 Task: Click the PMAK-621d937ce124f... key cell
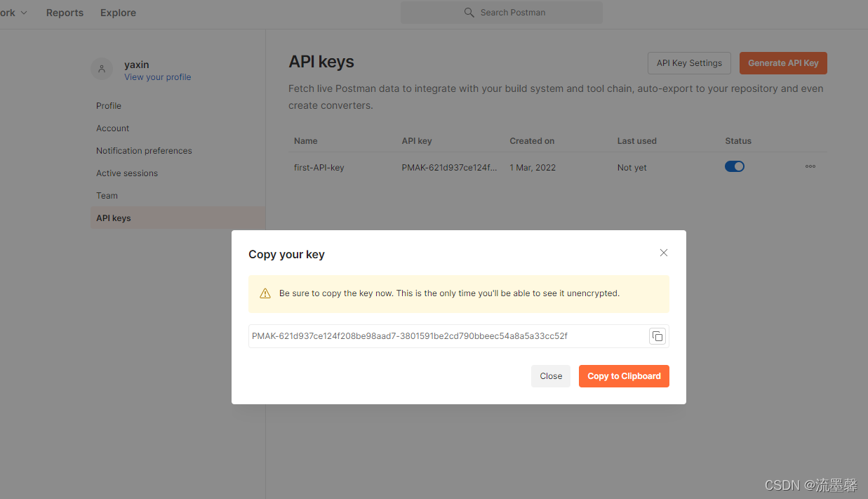(449, 168)
